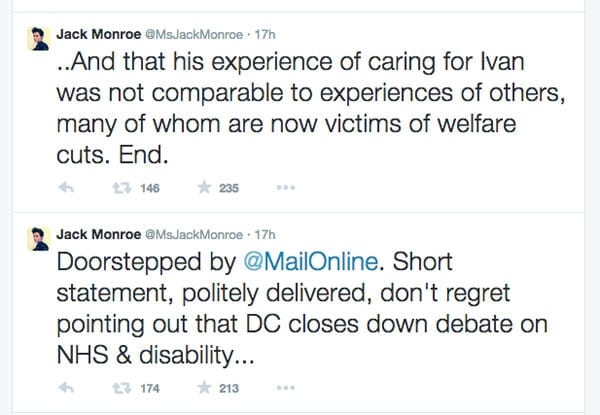Reply to the welfare cuts tweet

(67, 188)
